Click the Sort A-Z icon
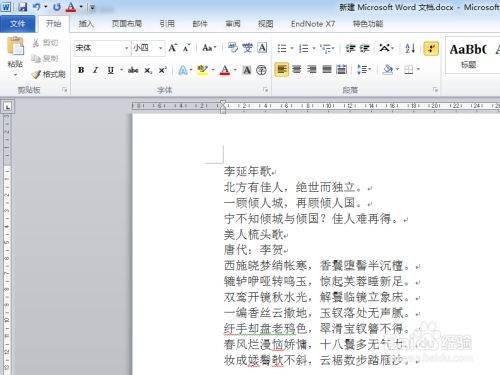 pyautogui.click(x=410, y=49)
